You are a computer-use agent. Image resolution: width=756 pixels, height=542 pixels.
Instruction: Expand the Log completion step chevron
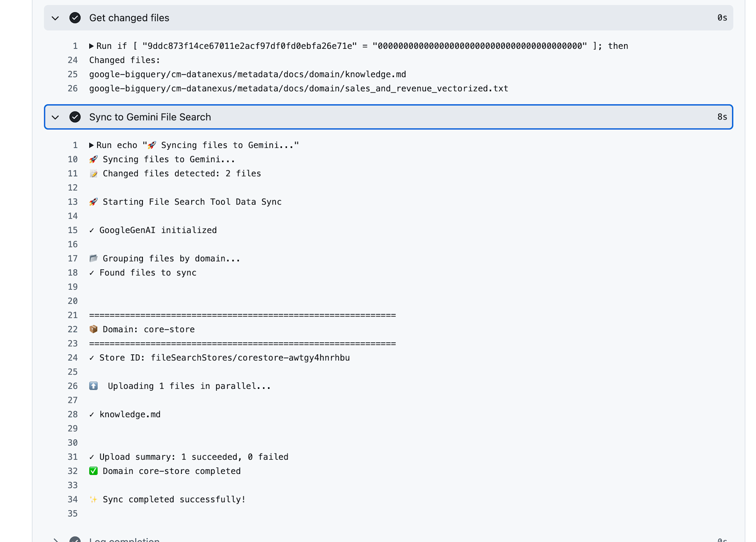pyautogui.click(x=55, y=540)
